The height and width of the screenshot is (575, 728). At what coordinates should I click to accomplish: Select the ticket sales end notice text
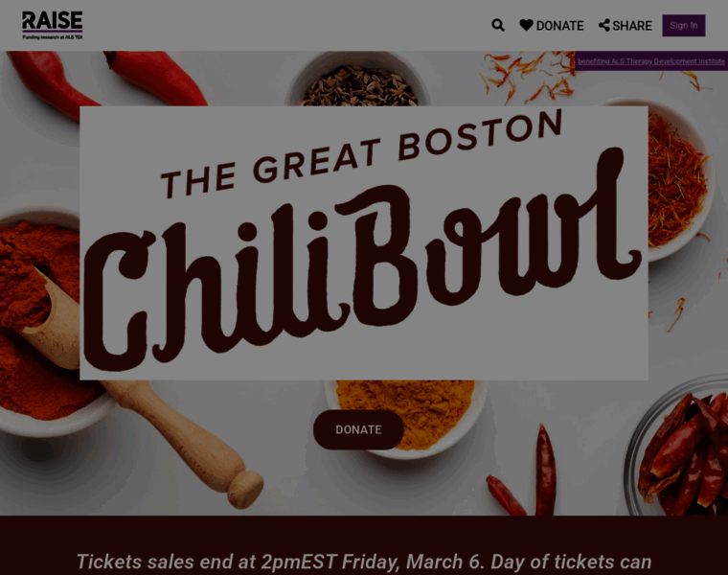(x=364, y=562)
